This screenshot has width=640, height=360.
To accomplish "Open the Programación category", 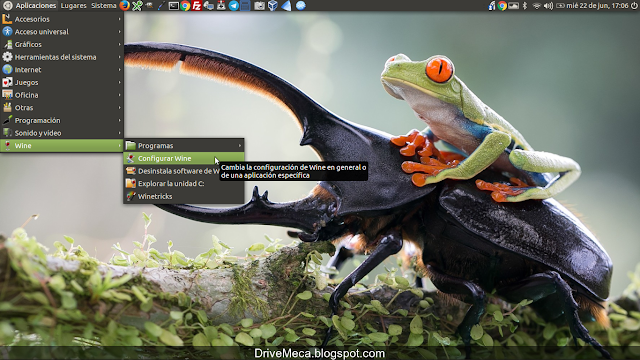I will (x=62, y=120).
